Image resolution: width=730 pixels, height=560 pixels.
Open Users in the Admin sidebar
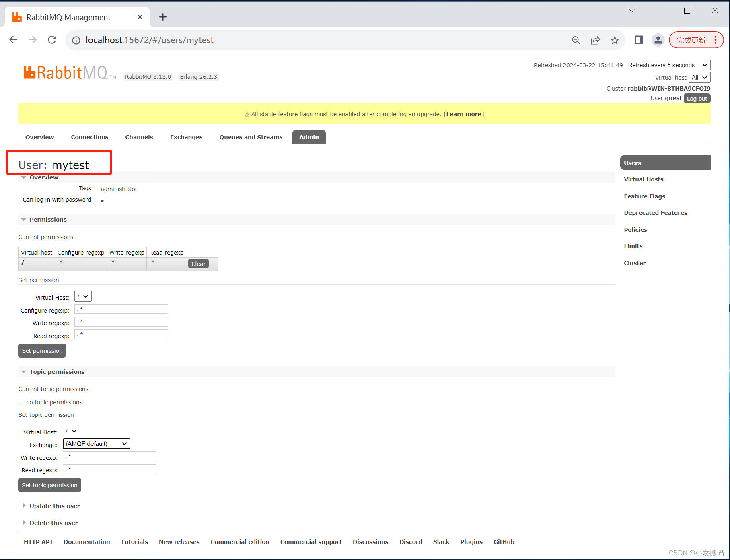pyautogui.click(x=665, y=163)
